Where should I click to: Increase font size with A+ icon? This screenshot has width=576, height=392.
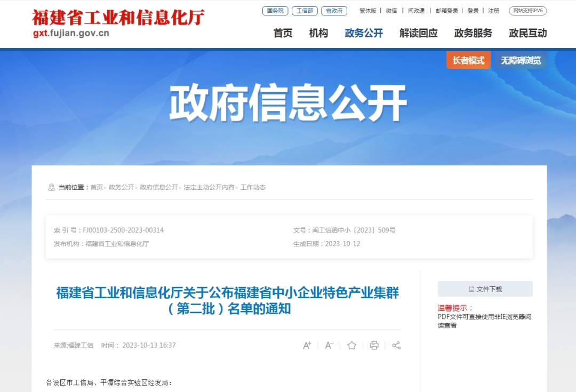click(307, 346)
